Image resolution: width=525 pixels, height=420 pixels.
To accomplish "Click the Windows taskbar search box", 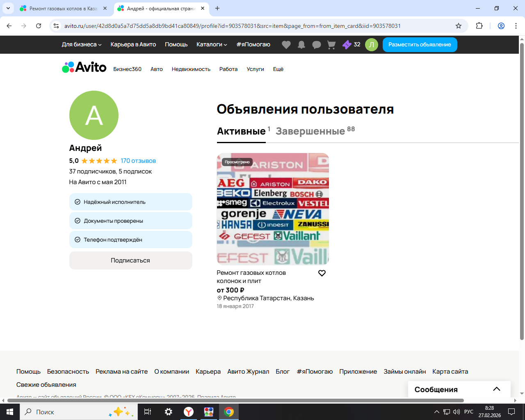I will [79, 412].
